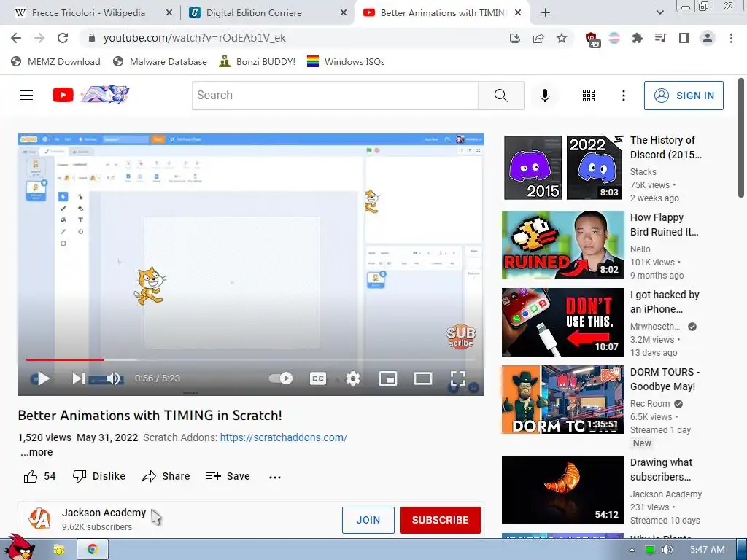Open YouTube apps grid

coord(589,96)
